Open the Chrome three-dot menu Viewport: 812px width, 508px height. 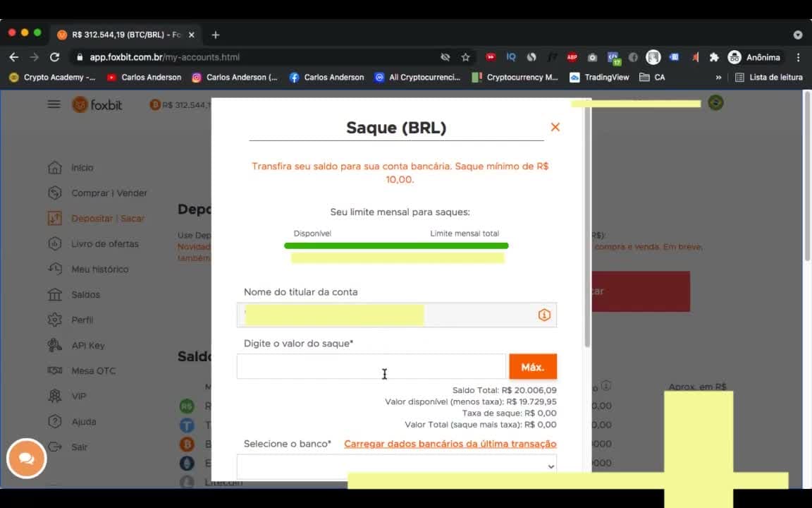[x=798, y=57]
